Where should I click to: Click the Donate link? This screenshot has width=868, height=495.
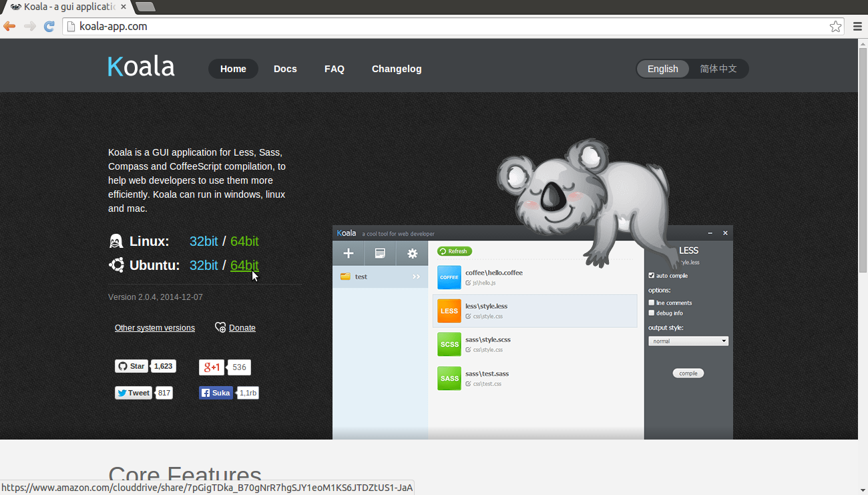click(242, 328)
